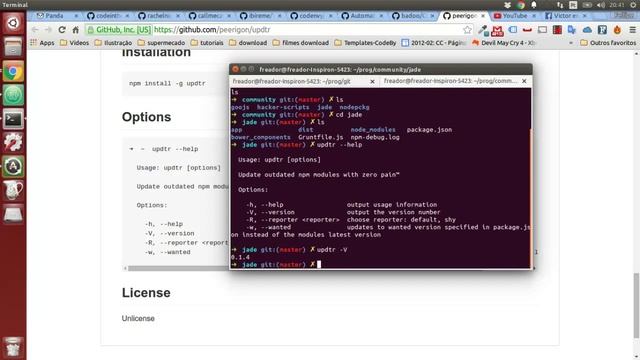This screenshot has width=640, height=360.
Task: Open the Devil May Cry 4 bookmark
Action: [x=503, y=42]
